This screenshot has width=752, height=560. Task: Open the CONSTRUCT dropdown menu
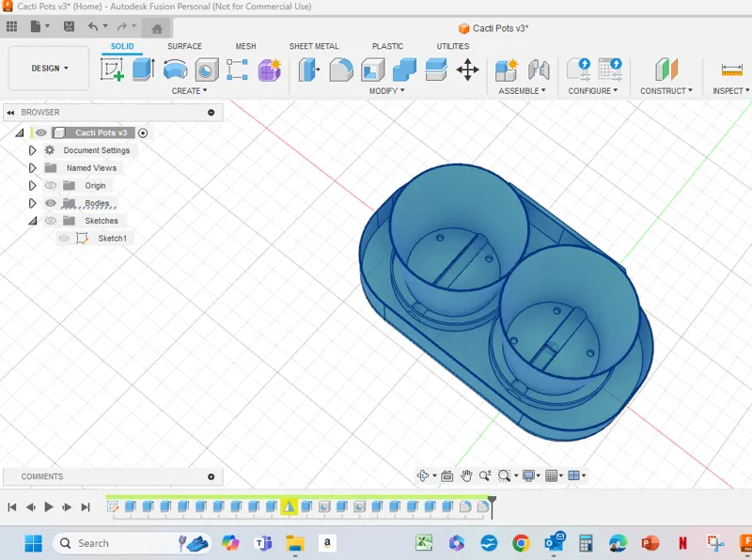(666, 90)
